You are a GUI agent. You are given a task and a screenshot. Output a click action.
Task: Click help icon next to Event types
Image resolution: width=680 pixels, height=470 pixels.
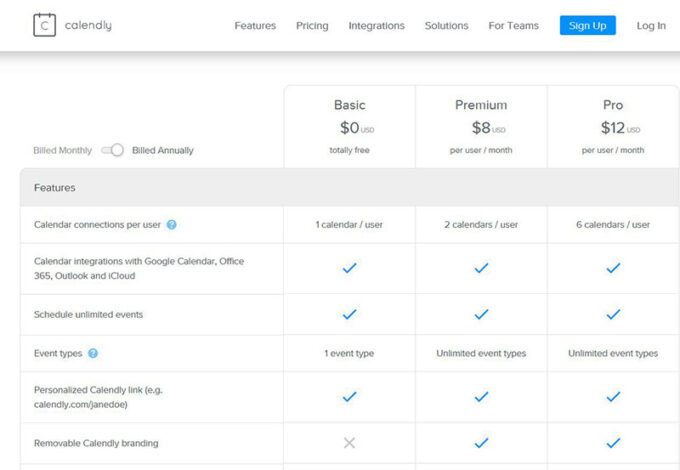pyautogui.click(x=93, y=353)
